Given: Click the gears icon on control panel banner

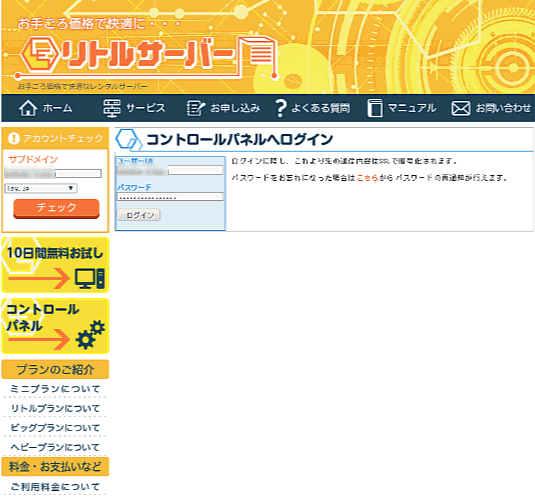Looking at the screenshot, I should 90,335.
